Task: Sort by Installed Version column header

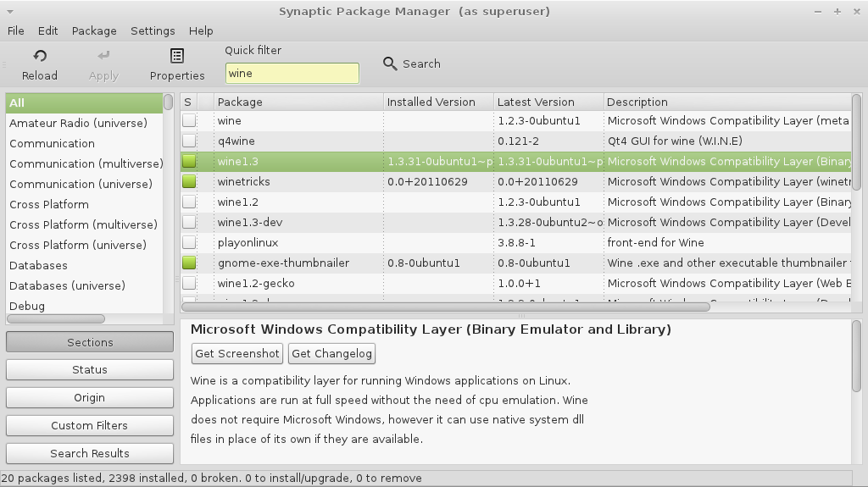Action: click(438, 102)
